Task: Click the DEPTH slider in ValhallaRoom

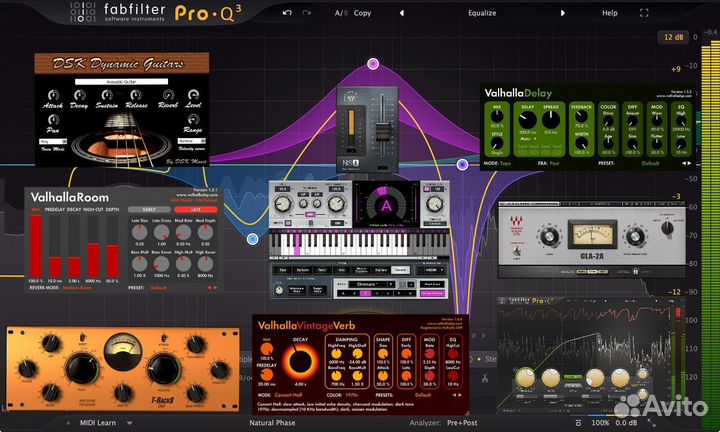Action: pyautogui.click(x=112, y=246)
